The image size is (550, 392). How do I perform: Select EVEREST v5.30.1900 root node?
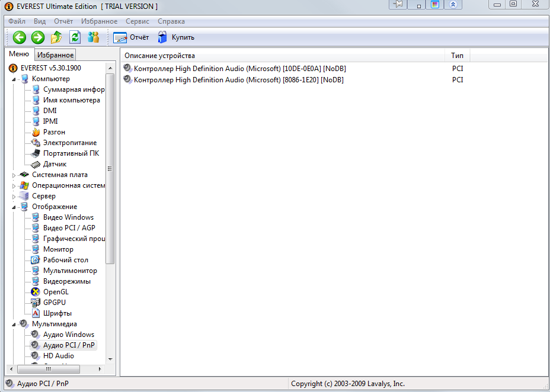51,68
